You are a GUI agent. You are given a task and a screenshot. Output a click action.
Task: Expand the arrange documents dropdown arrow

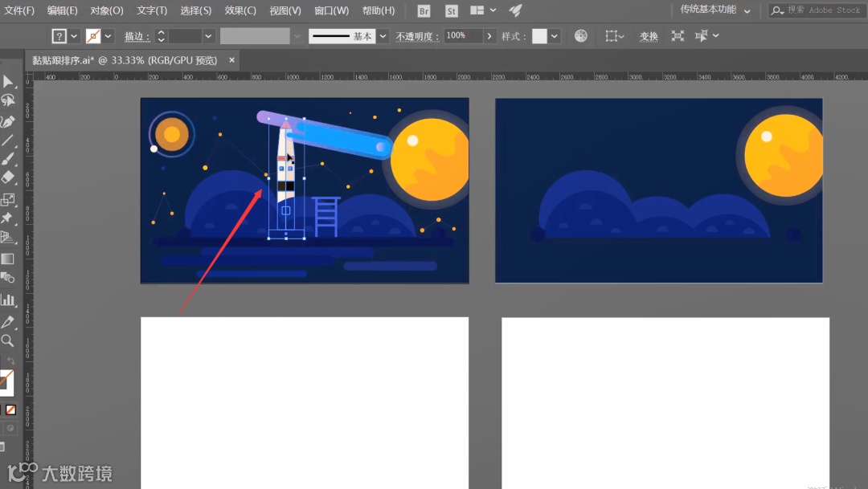pyautogui.click(x=493, y=10)
